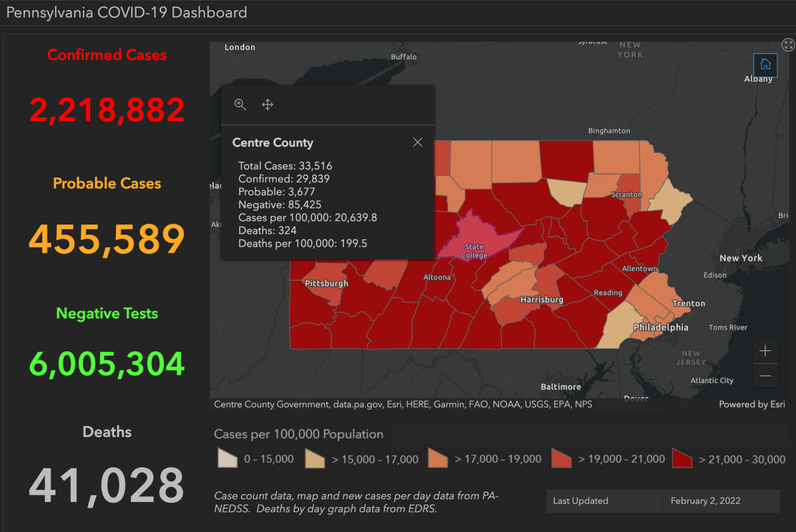The width and height of the screenshot is (796, 532).
Task: Toggle the > 19,000 – 21,000 legend class
Action: 561,458
